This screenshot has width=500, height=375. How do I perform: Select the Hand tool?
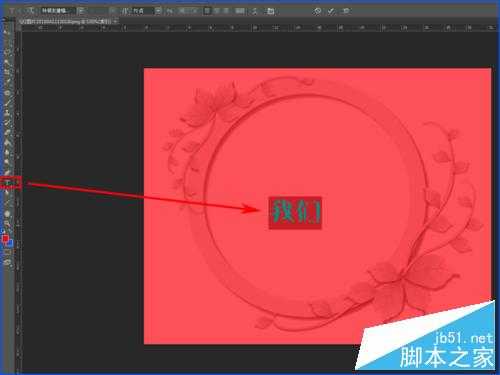7,213
